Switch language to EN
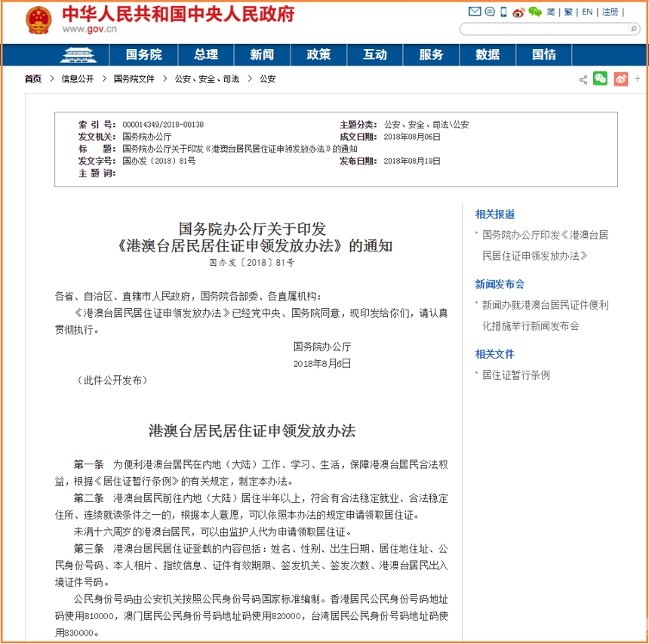Screen dimensions: 649x644 (x=586, y=12)
